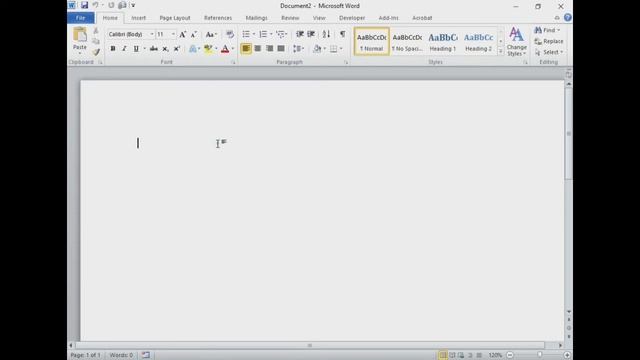Apply the No Spacing style
Screen dimensions: 640x360
(407, 41)
